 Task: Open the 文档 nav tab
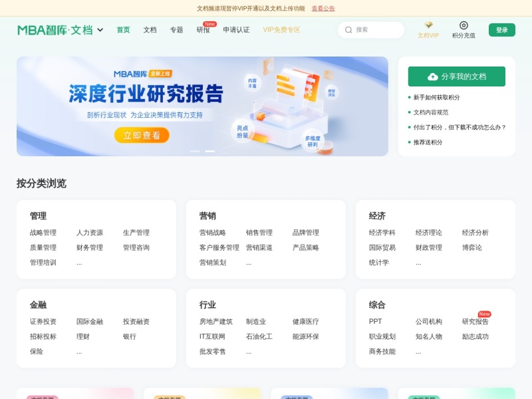tap(150, 30)
